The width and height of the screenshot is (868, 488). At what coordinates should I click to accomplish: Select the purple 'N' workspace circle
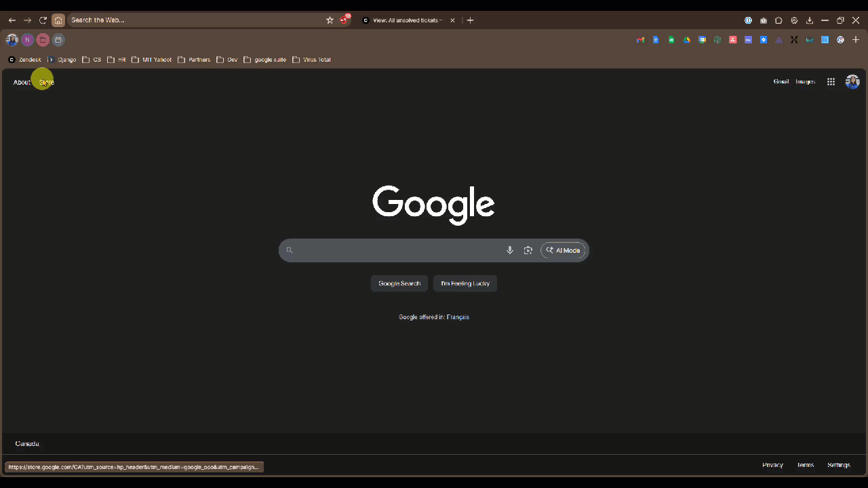(27, 40)
